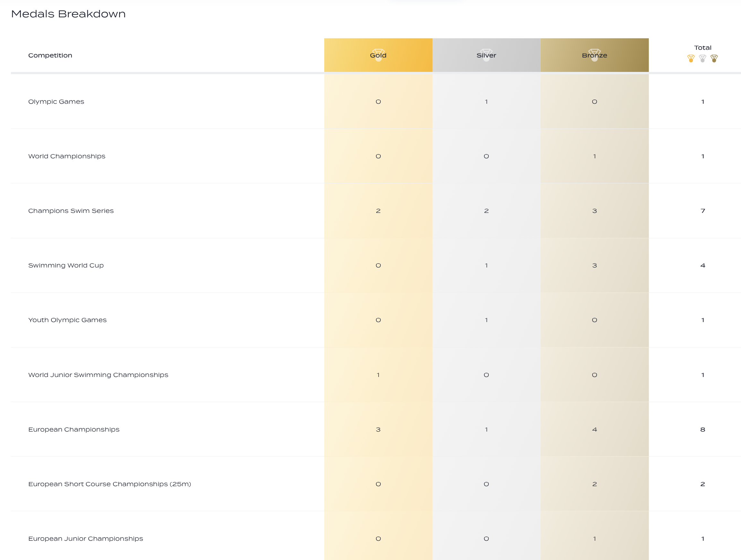Click Champions Swim Series silver count 2
This screenshot has width=741, height=560.
[x=486, y=211]
